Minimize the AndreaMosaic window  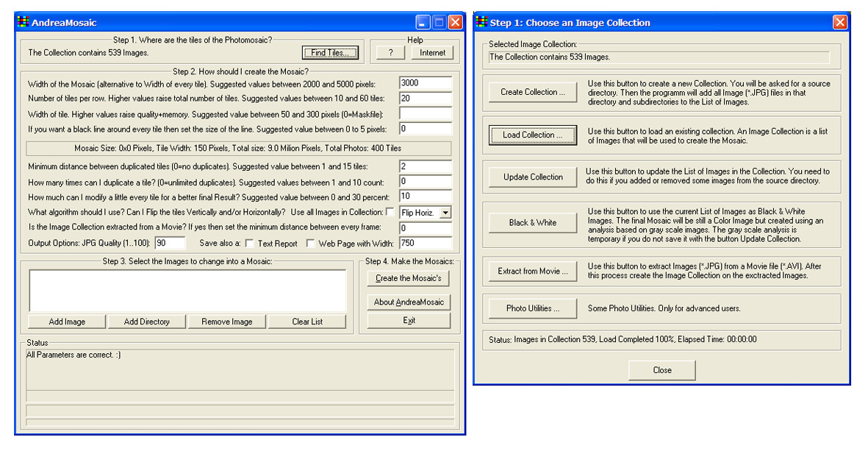click(423, 22)
